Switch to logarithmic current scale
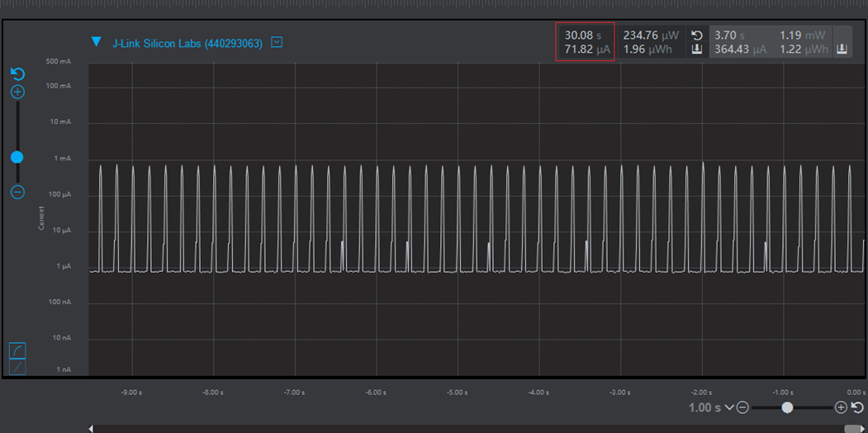This screenshot has height=433, width=868. pyautogui.click(x=17, y=350)
